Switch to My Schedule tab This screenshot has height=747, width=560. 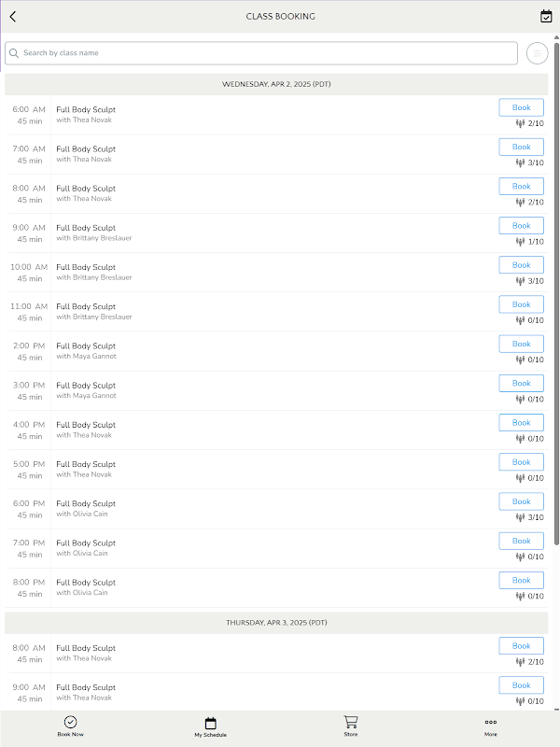coord(210,726)
